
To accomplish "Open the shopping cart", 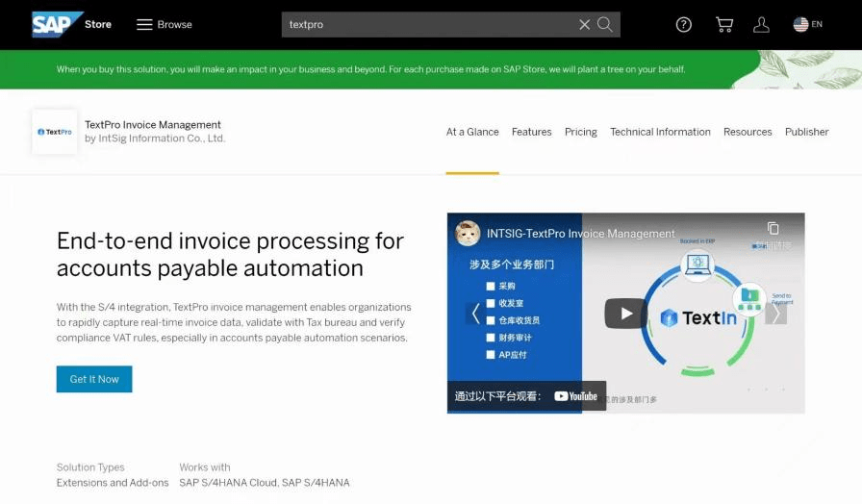I will click(724, 25).
